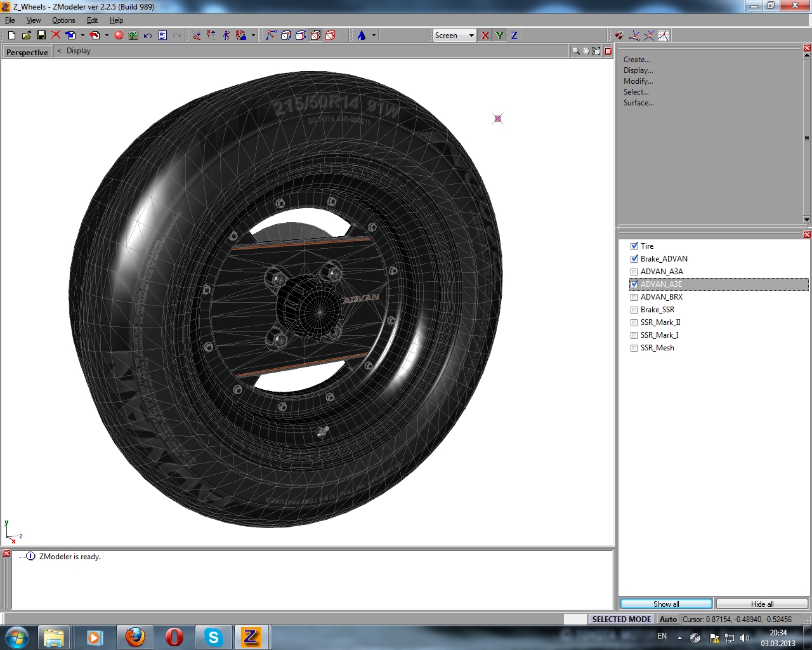812x650 pixels.
Task: Uncheck the ADVAN_A3E checkbox
Action: click(x=634, y=284)
